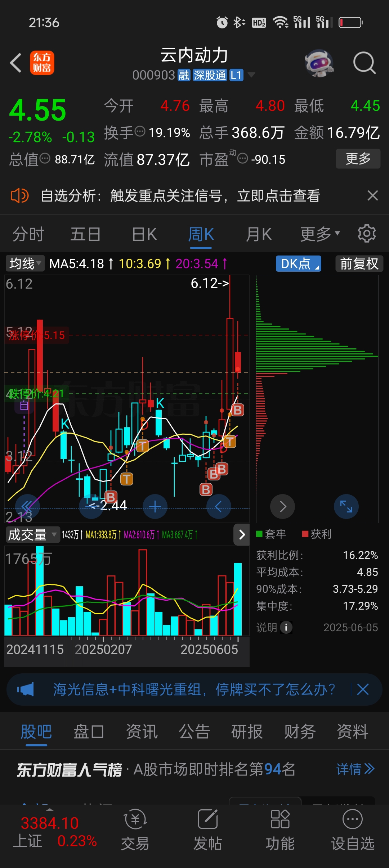Switch to 分时 chart tab
The image size is (389, 868).
[x=28, y=234]
